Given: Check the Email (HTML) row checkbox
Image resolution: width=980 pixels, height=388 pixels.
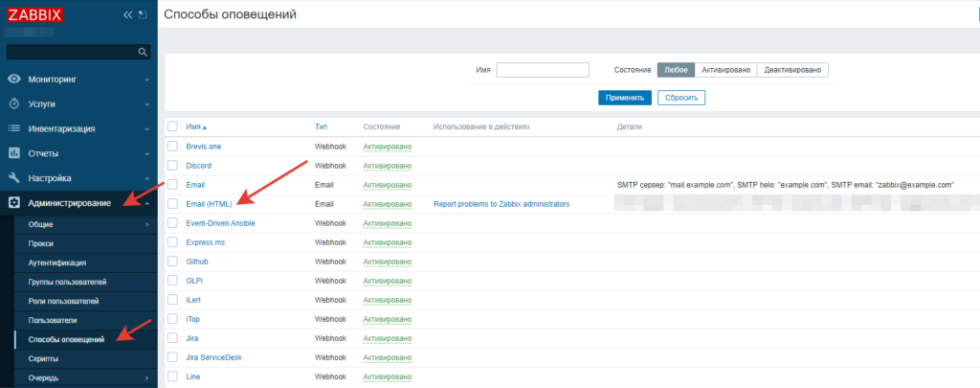Looking at the screenshot, I should tap(172, 204).
